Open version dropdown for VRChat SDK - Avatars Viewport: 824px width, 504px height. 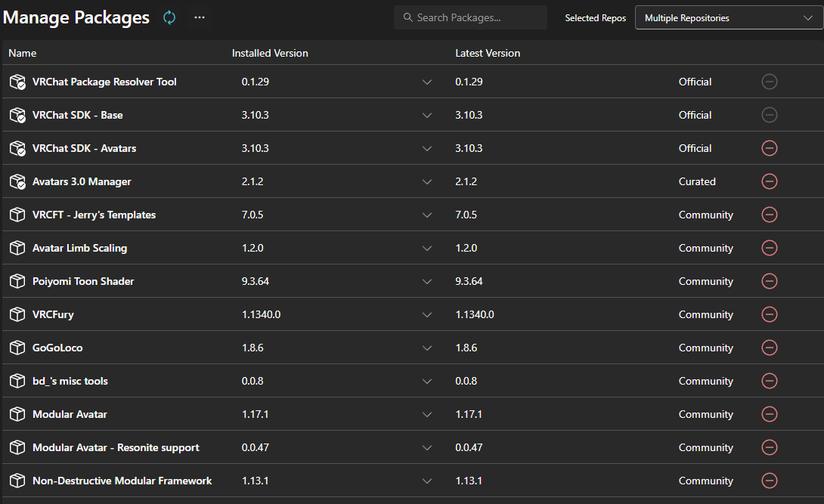[x=427, y=149]
